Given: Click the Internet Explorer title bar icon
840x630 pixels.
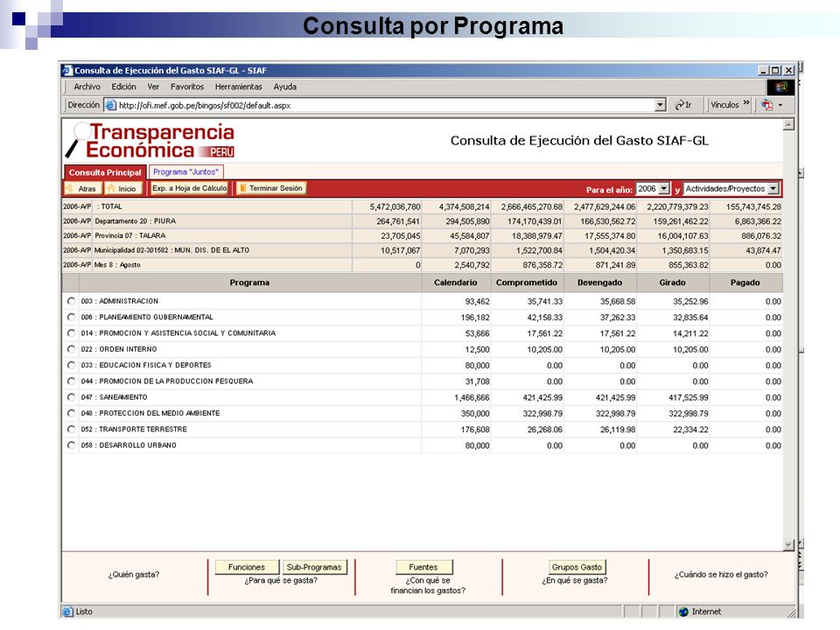Looking at the screenshot, I should click(67, 70).
